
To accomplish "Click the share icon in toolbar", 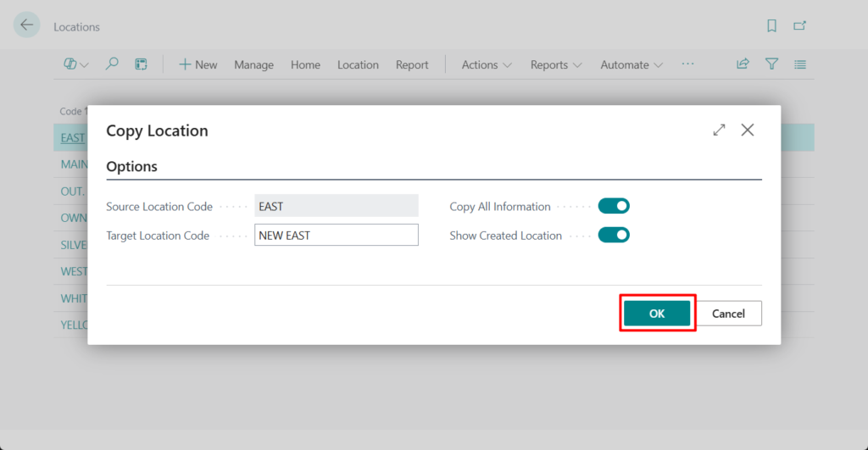I will coord(743,64).
